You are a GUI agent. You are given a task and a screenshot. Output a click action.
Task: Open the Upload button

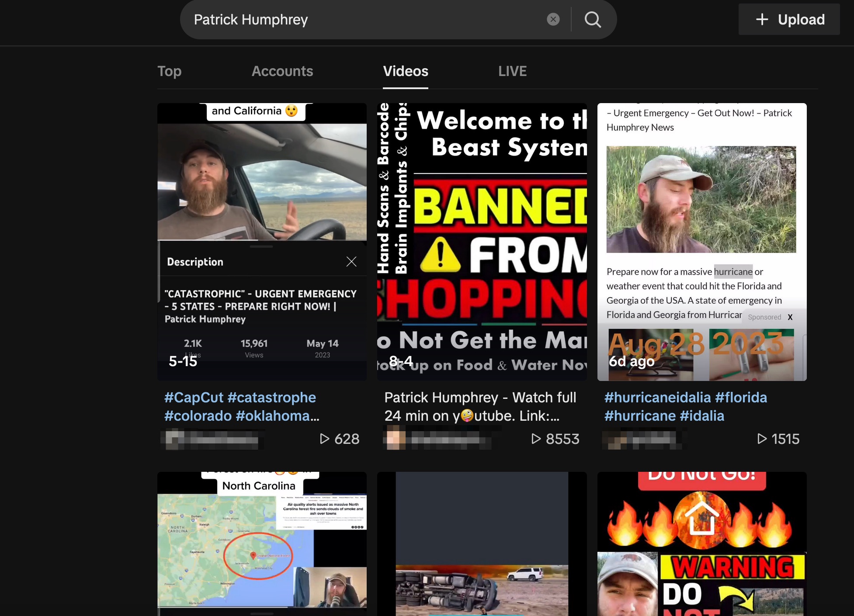(789, 19)
